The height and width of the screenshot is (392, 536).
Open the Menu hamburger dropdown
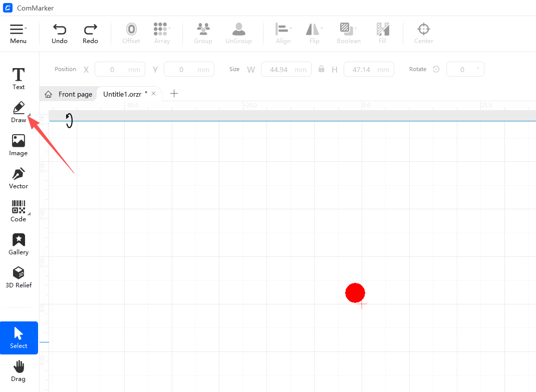(18, 34)
